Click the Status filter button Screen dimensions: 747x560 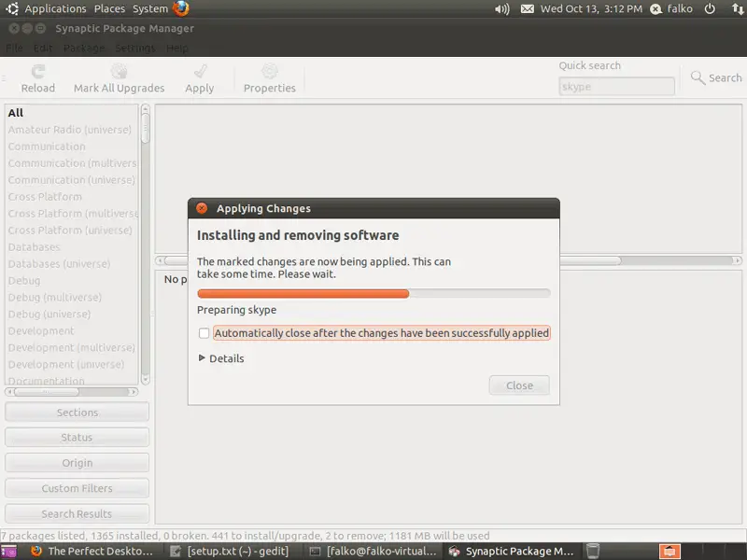tap(78, 437)
